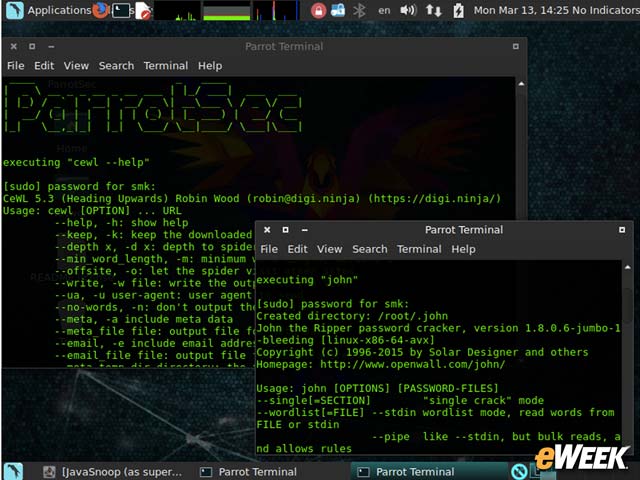Open the memory usage monitor graph
This screenshot has width=640, height=480.
(227, 10)
